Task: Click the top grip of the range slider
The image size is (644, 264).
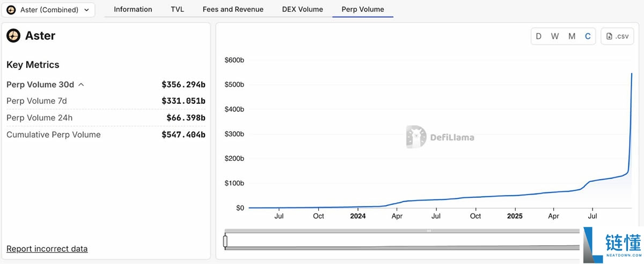Action: pyautogui.click(x=429, y=231)
